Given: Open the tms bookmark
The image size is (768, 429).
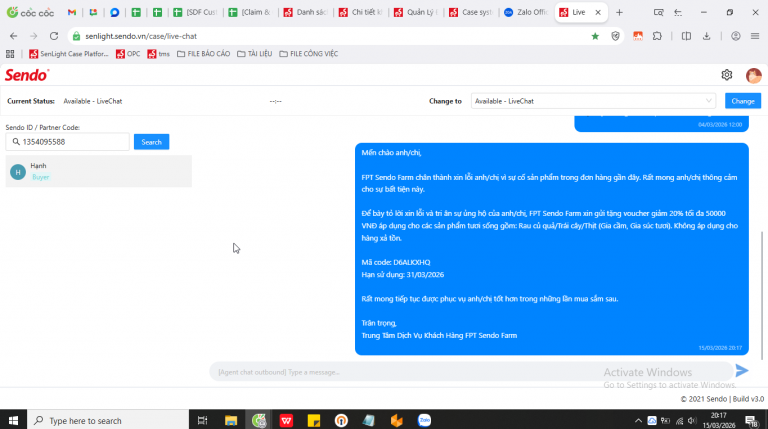Looking at the screenshot, I should pyautogui.click(x=158, y=54).
